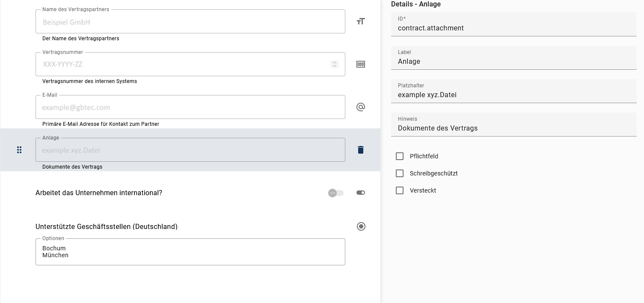Click the 'Bochum' option text
The height and width of the screenshot is (303, 644).
pos(54,248)
